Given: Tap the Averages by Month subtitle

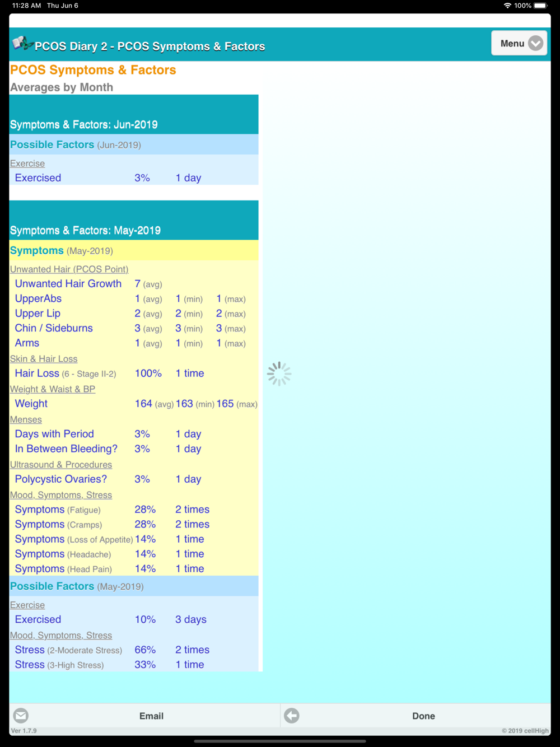Looking at the screenshot, I should (62, 87).
